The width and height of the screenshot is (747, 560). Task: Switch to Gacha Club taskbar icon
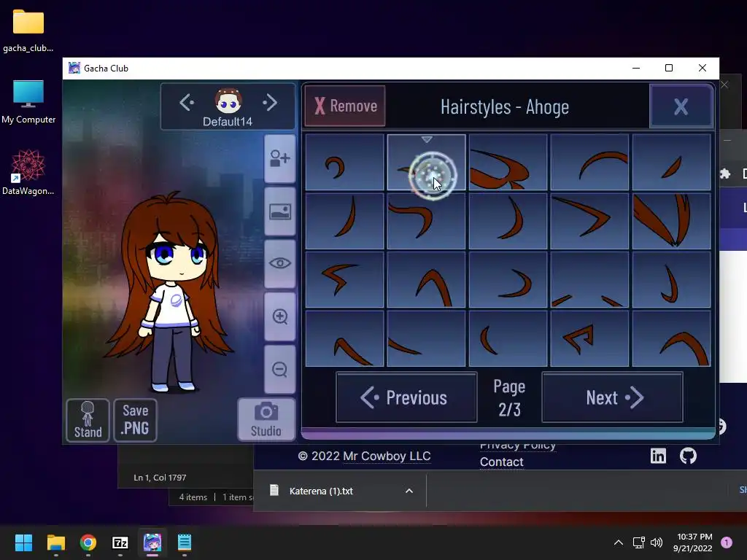pos(152,542)
